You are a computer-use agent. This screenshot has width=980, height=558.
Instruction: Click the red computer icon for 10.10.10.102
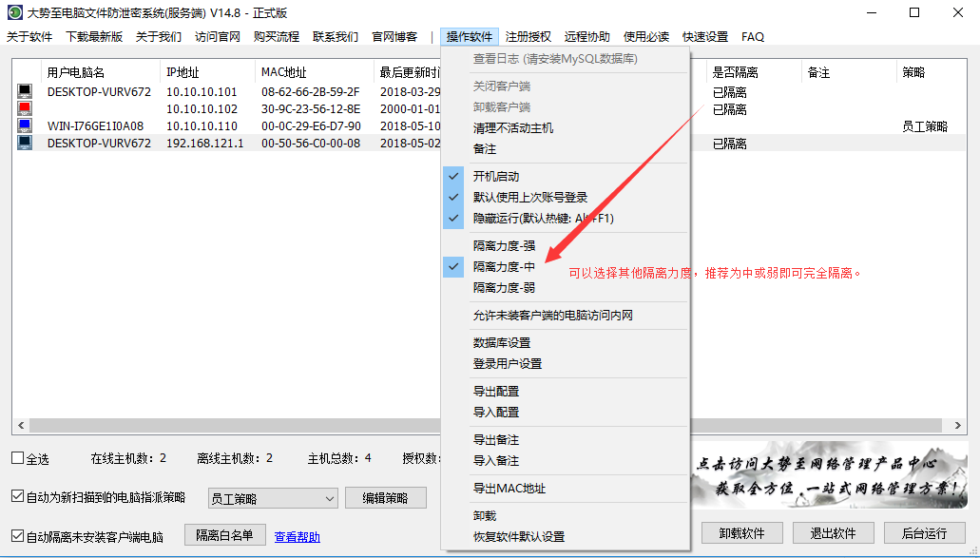point(25,109)
